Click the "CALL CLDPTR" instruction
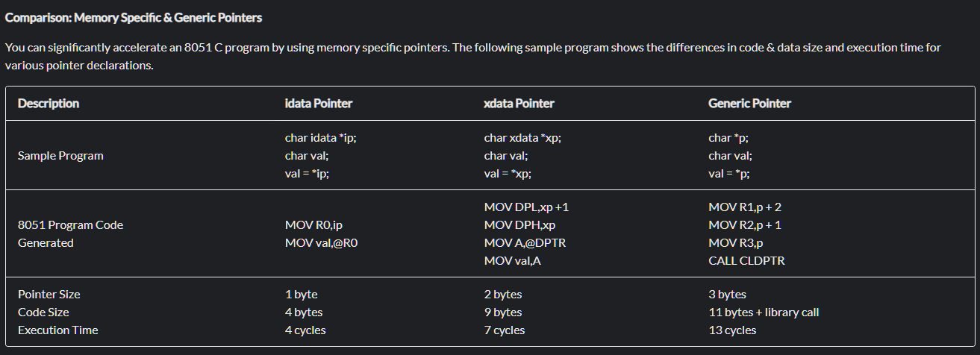This screenshot has width=980, height=355. pyautogui.click(x=746, y=261)
